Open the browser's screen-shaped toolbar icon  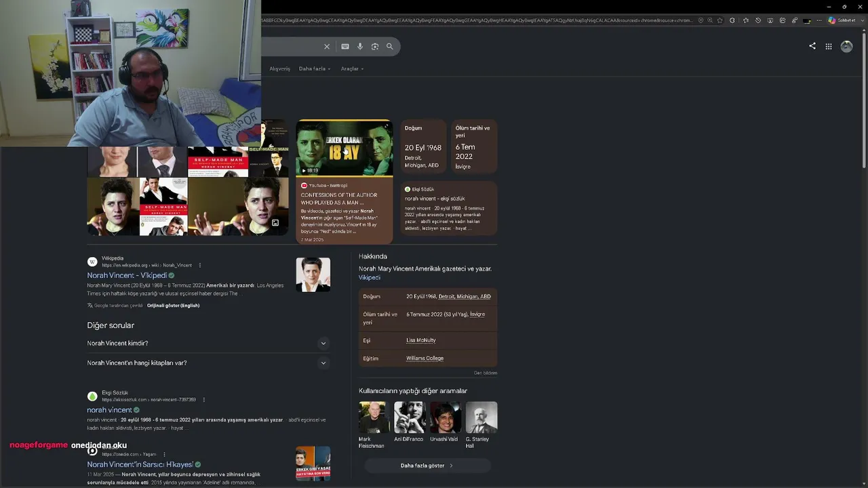[770, 20]
